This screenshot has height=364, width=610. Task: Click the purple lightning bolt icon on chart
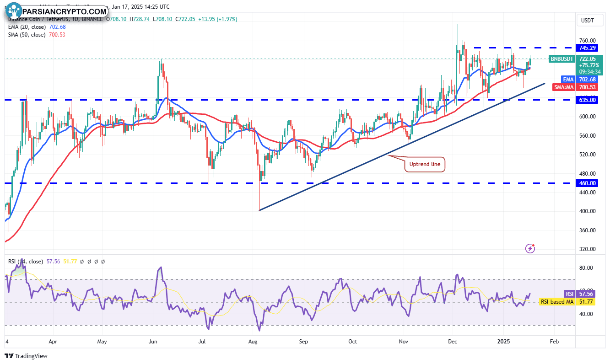[530, 248]
